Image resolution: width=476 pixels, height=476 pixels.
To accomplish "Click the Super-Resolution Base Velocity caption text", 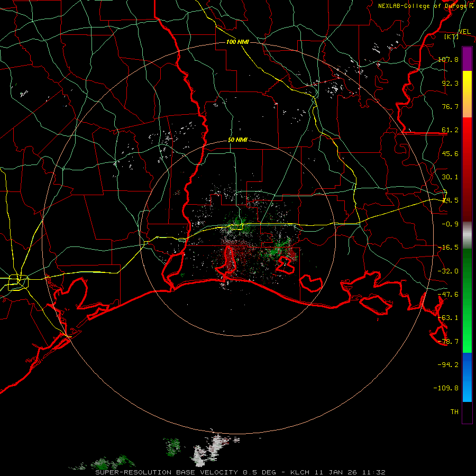I will coord(241,472).
